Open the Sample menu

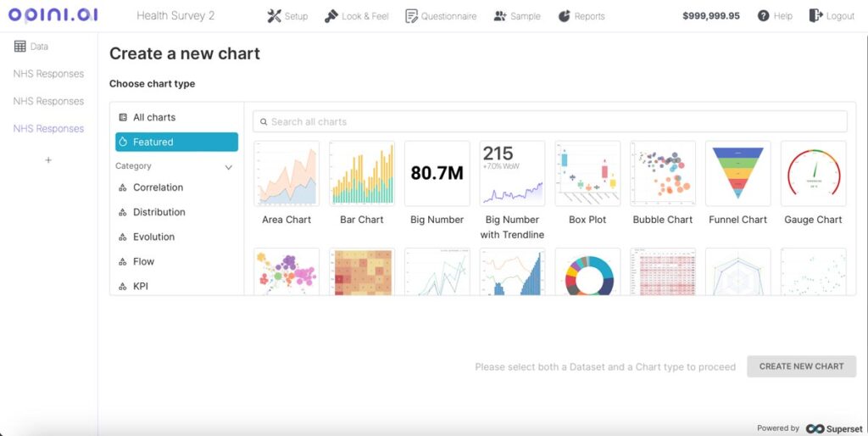tap(517, 16)
